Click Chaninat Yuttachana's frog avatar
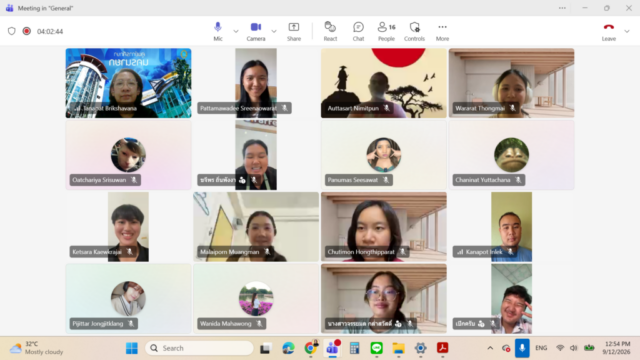 tap(511, 155)
